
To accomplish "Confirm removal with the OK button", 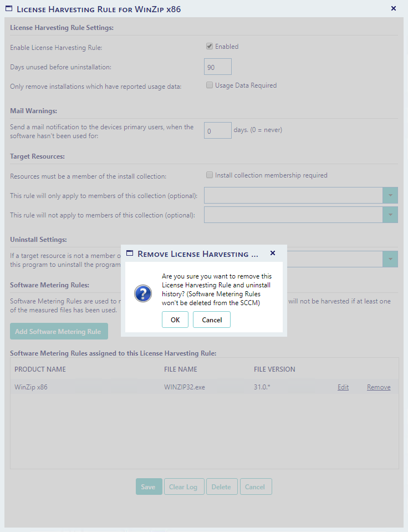I will [175, 320].
